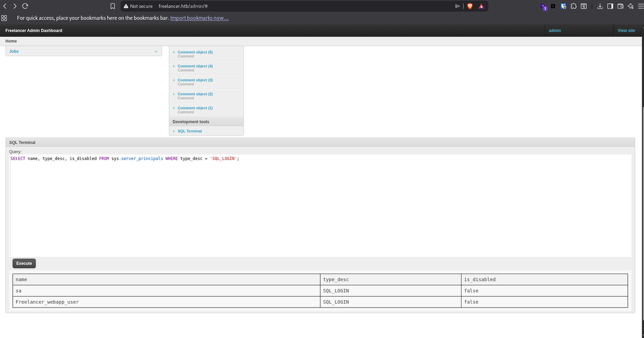Viewport: 644px width, 338px height.
Task: Select false cell in sa row
Action: [544, 291]
